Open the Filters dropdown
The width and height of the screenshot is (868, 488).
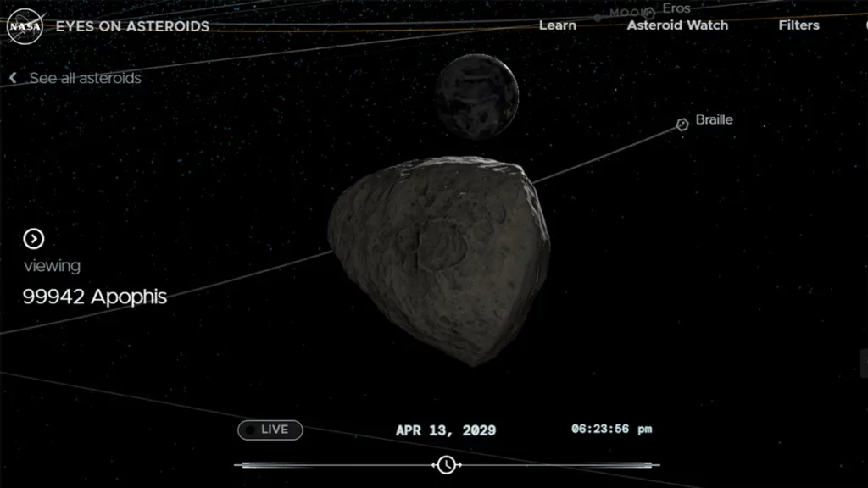click(798, 25)
